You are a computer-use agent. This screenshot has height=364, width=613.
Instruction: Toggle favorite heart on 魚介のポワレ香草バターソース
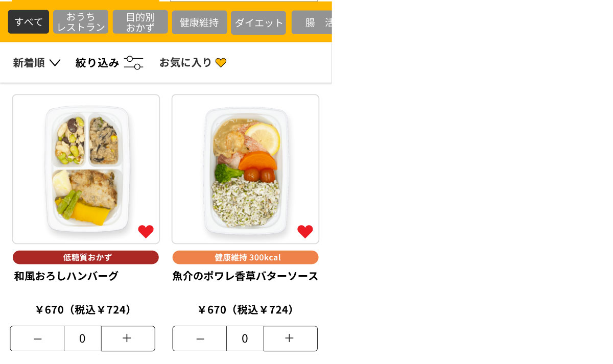(305, 232)
